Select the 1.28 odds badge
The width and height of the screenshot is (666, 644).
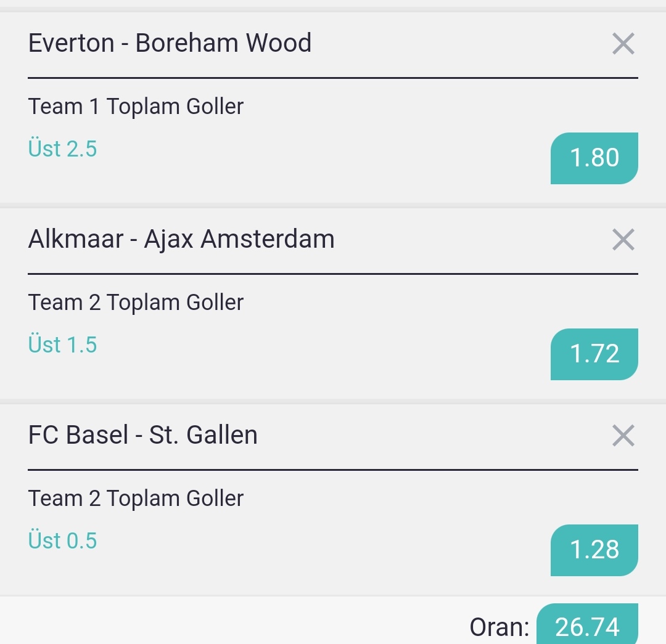pyautogui.click(x=594, y=550)
